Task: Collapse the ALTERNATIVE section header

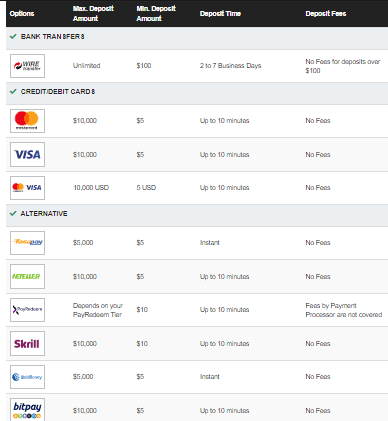Action: (197, 215)
